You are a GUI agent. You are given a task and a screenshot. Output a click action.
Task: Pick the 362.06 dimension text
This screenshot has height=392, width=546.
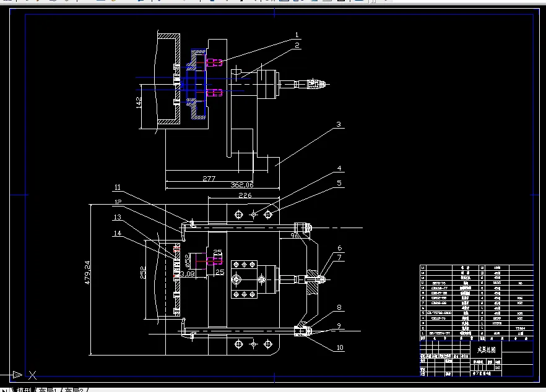(x=242, y=185)
